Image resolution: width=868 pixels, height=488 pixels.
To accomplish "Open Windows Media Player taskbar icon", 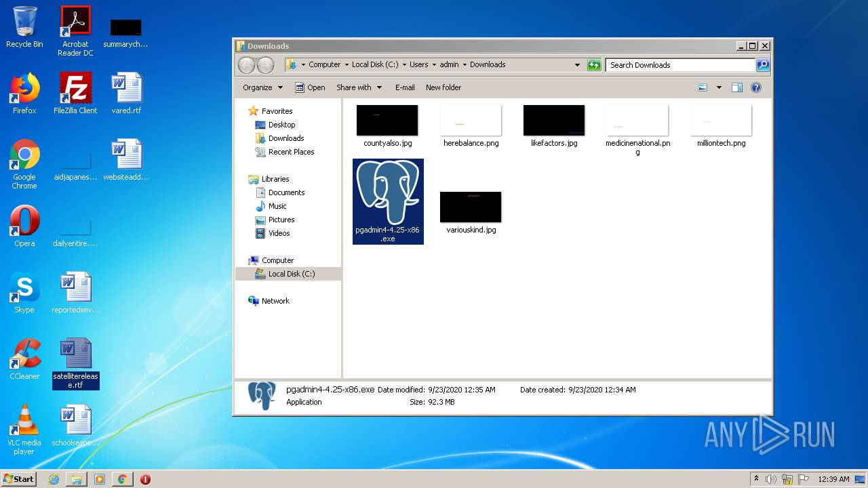I will [x=100, y=479].
